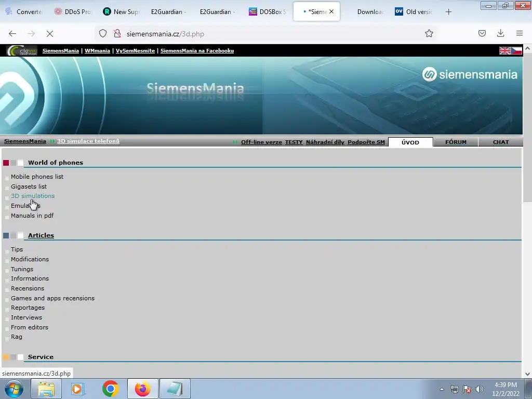Open the WMmania link

pos(97,50)
